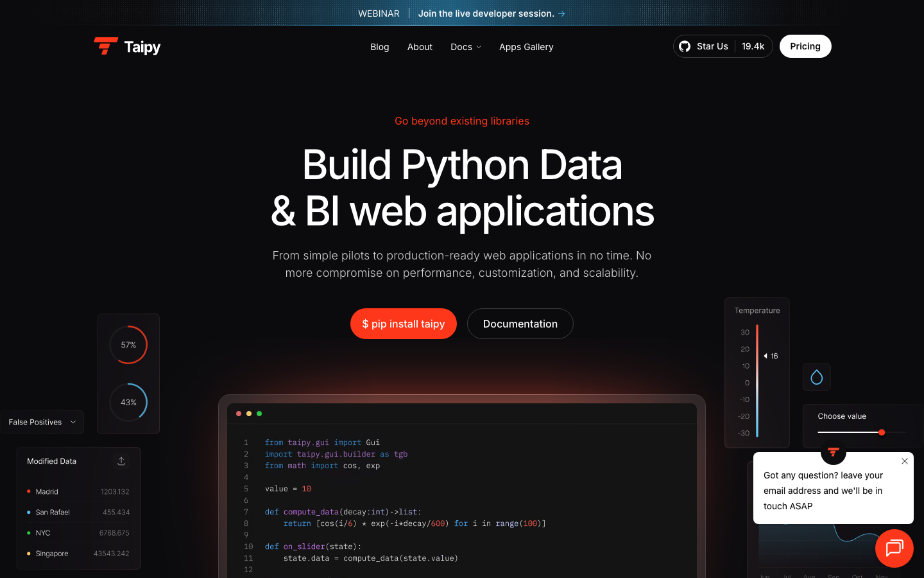Click the Choose value label
This screenshot has width=924, height=578.
point(842,416)
